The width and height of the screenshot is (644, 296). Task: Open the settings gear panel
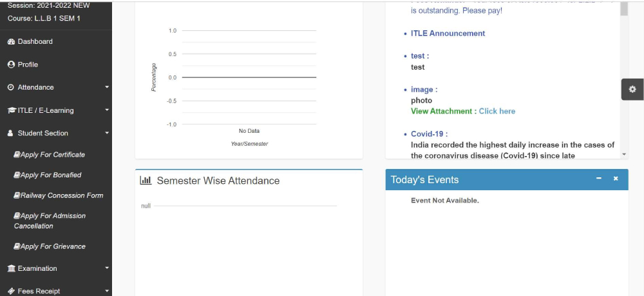point(632,89)
